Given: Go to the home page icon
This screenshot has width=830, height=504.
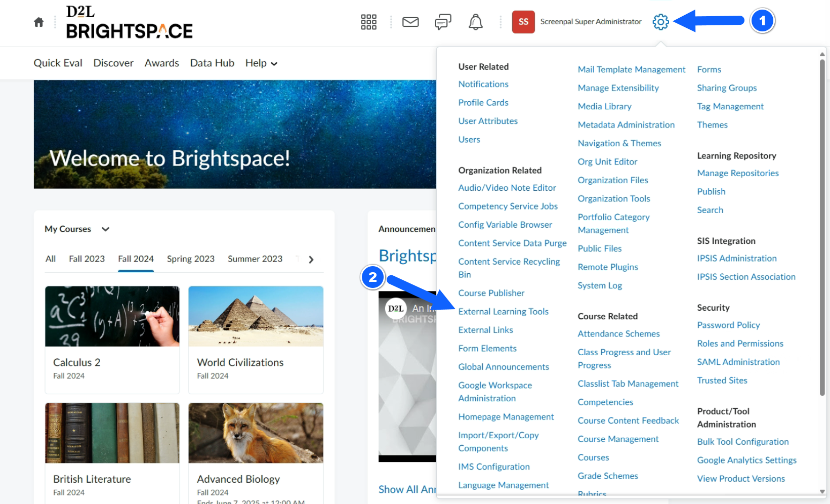Looking at the screenshot, I should 38,22.
